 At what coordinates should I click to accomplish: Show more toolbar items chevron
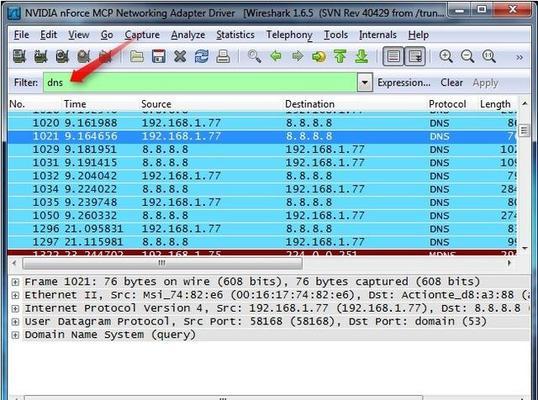click(x=519, y=57)
